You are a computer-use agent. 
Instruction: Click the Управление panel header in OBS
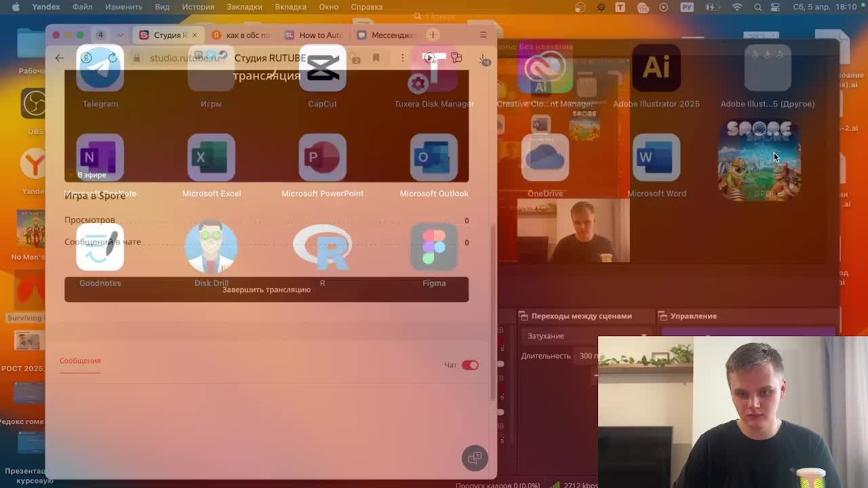[x=693, y=316]
